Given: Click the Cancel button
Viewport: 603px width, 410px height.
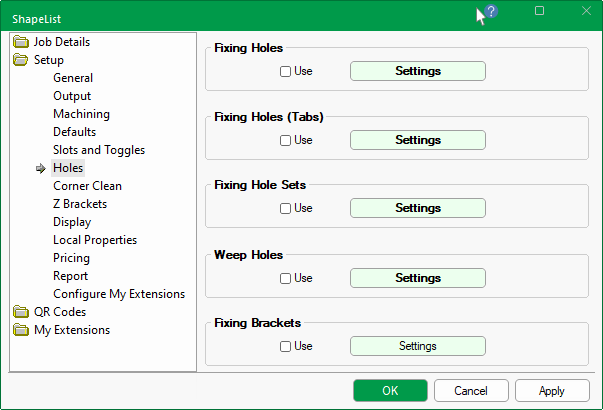Looking at the screenshot, I should [x=470, y=391].
